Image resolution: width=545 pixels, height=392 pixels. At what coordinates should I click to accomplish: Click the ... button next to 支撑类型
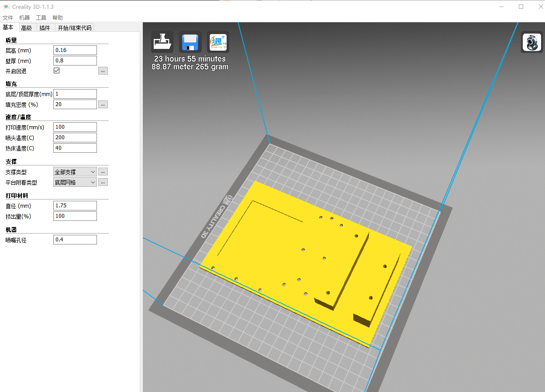point(103,172)
